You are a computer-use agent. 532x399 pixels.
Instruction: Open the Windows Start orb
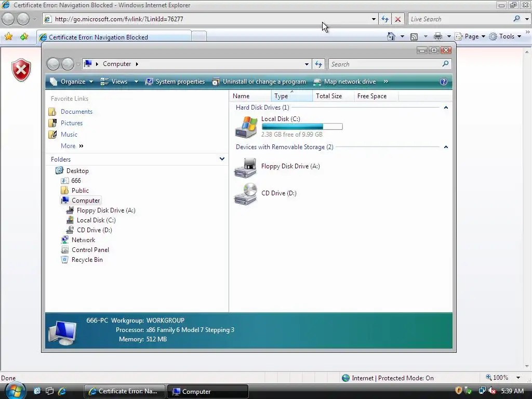coord(15,391)
